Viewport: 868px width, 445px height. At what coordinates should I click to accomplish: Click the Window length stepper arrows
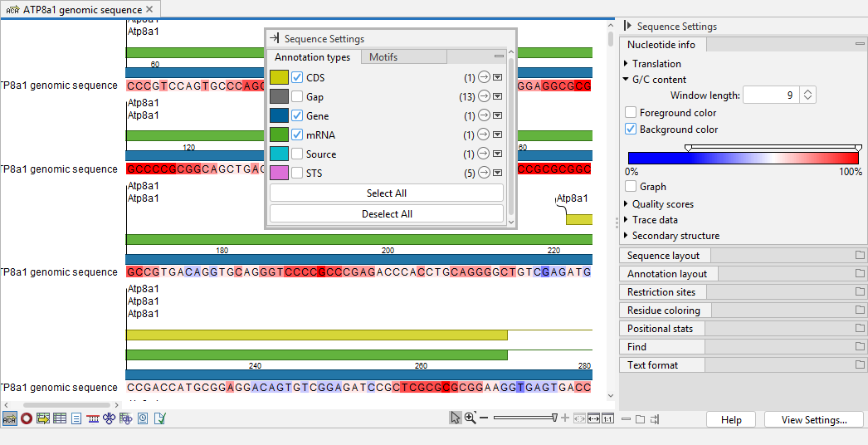coord(807,95)
